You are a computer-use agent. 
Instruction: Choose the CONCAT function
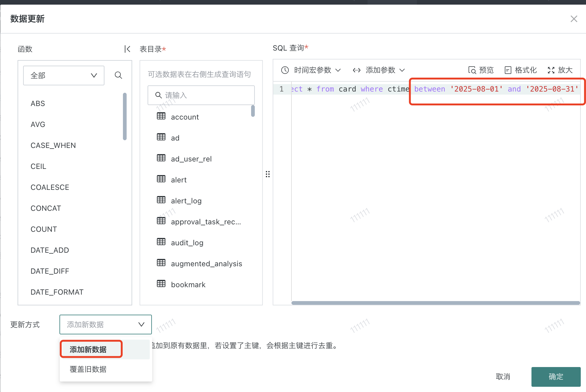[46, 208]
